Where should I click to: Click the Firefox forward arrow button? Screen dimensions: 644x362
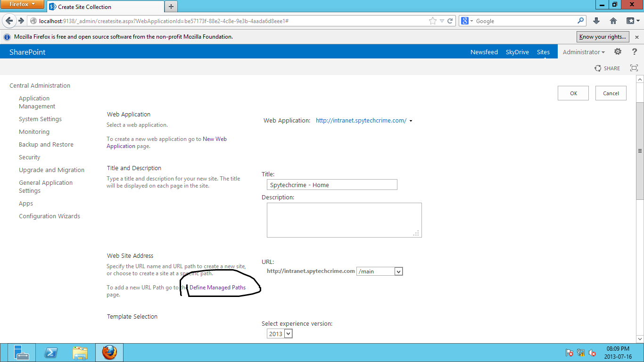21,21
